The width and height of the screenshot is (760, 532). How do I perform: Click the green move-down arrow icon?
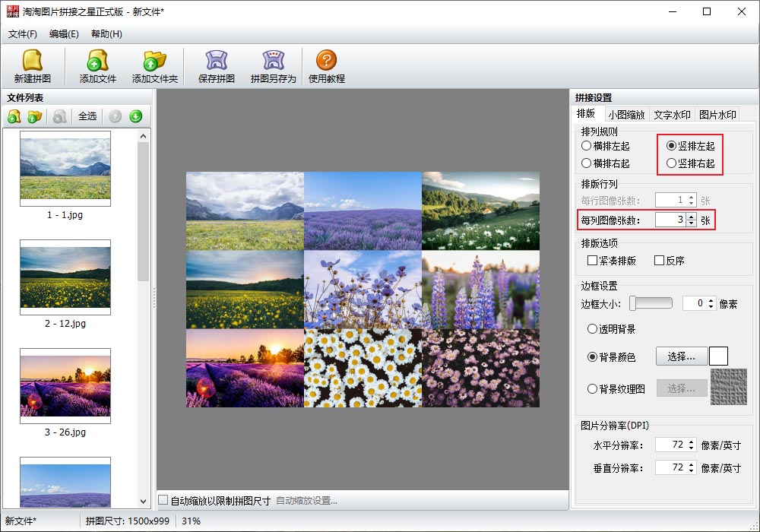pyautogui.click(x=136, y=116)
